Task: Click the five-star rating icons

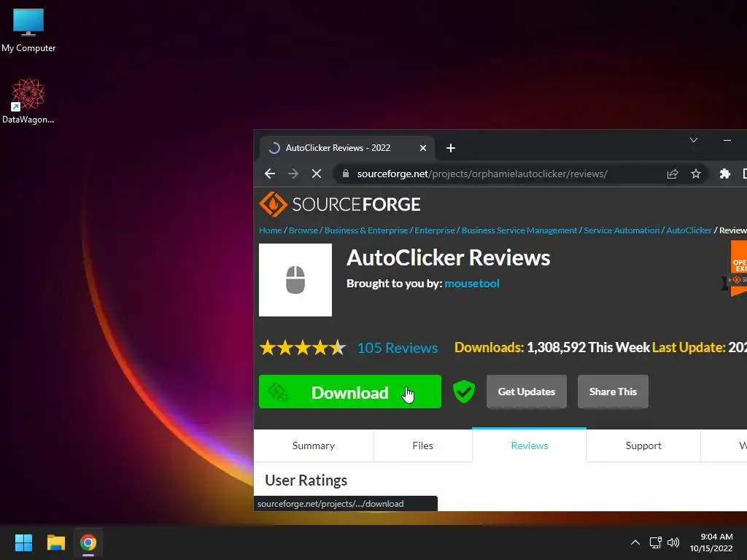Action: (x=303, y=348)
